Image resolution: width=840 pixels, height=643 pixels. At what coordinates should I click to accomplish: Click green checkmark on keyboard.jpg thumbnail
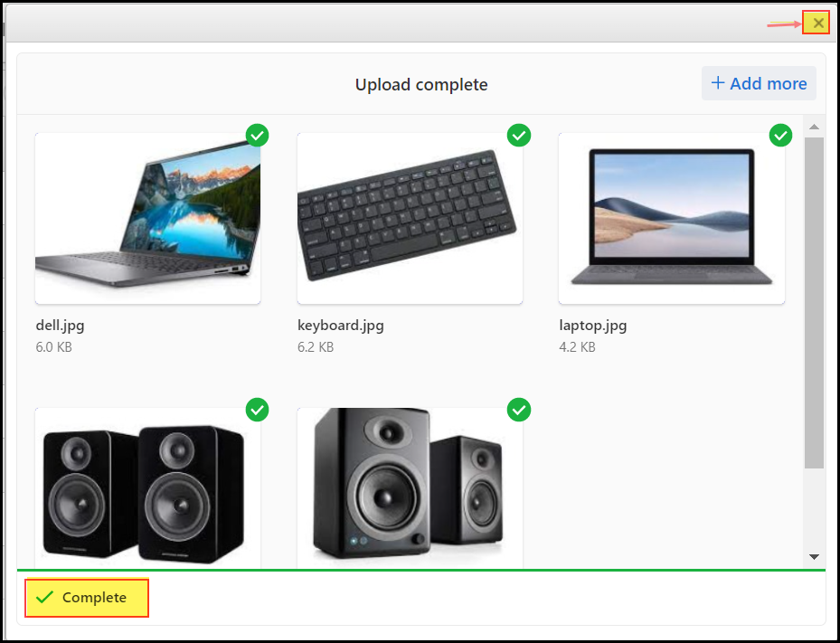point(519,135)
